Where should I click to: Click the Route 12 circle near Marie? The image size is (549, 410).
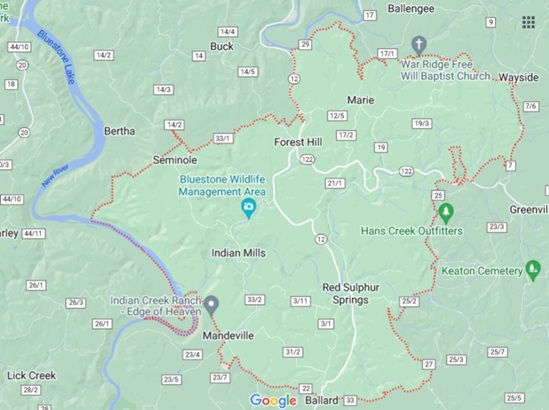point(294,79)
